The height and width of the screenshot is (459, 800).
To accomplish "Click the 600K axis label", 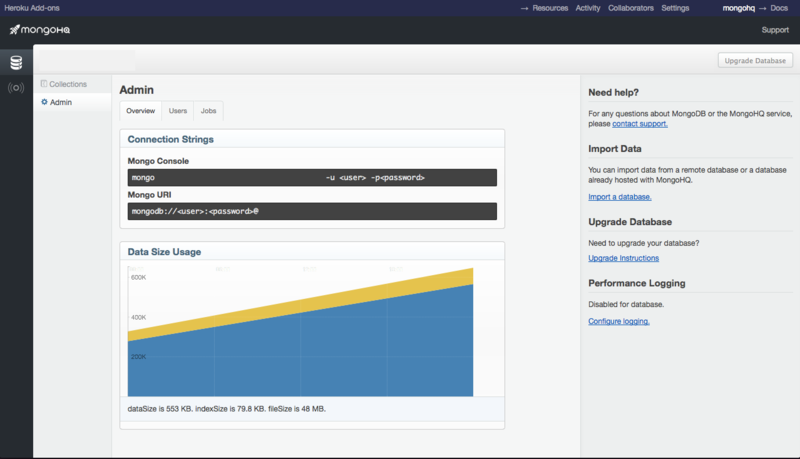I will point(138,277).
